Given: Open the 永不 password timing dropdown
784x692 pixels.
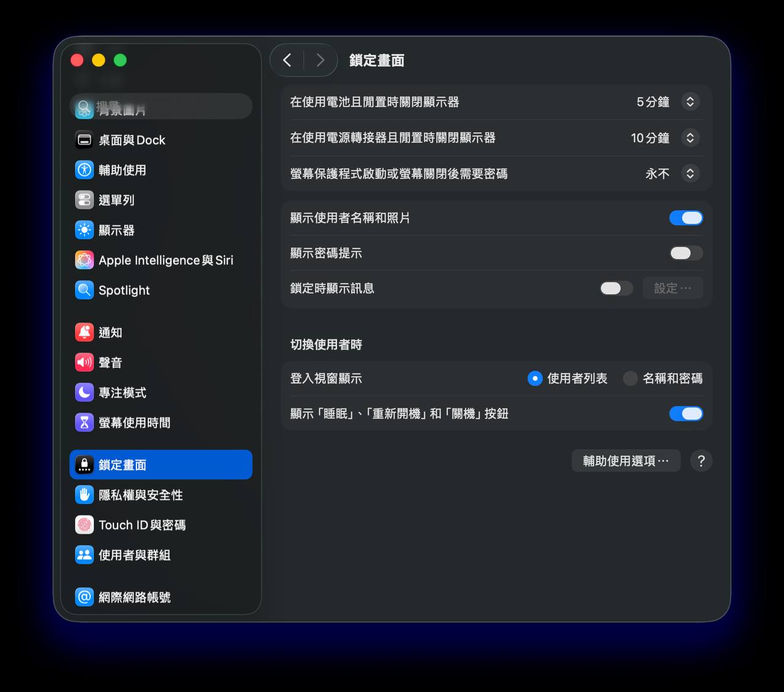Looking at the screenshot, I should 691,173.
